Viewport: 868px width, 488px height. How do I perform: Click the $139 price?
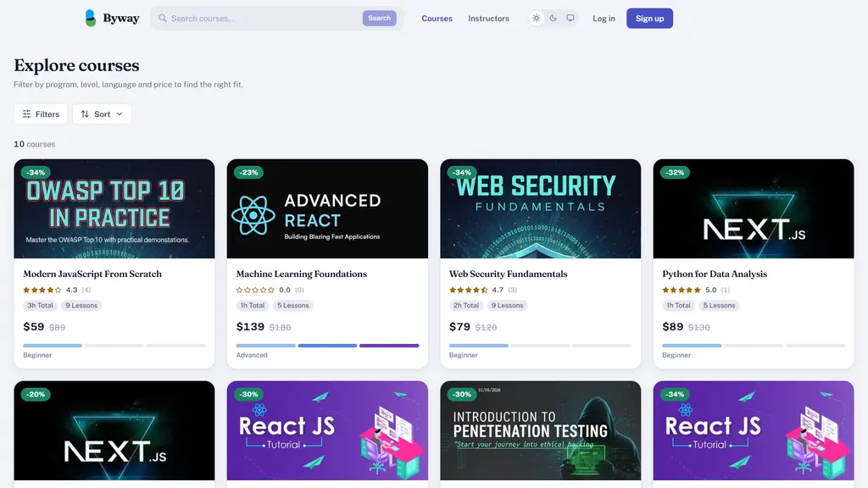[x=250, y=326]
